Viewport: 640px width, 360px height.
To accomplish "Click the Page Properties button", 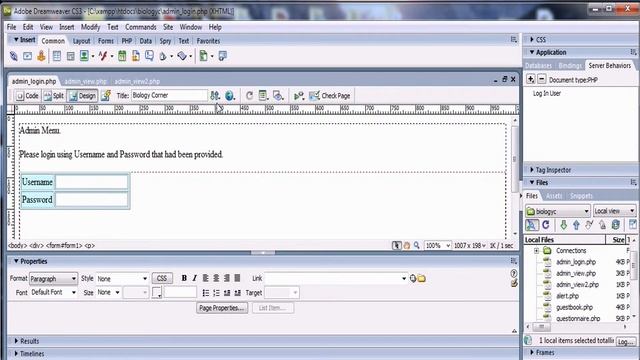I will click(222, 308).
